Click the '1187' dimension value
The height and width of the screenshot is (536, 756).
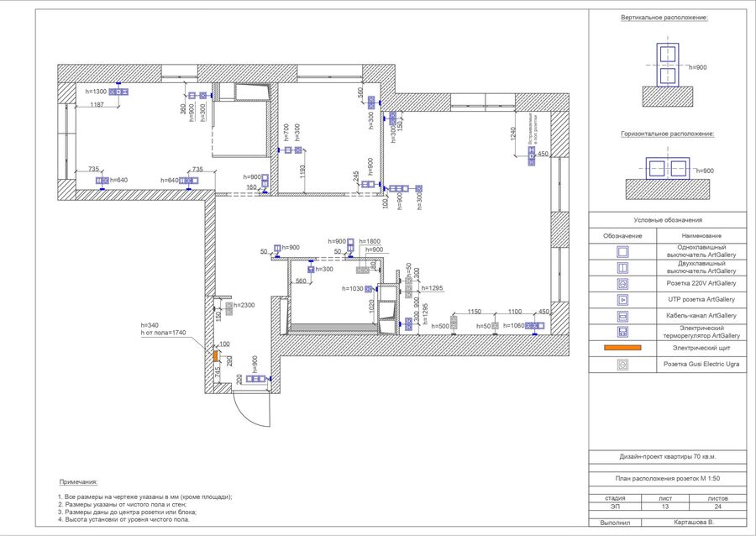point(97,105)
